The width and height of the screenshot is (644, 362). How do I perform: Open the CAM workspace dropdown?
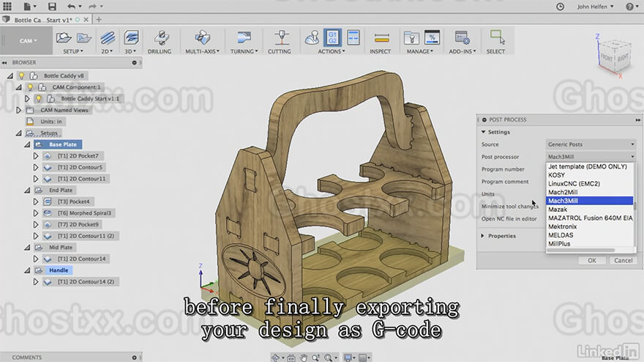(x=26, y=41)
